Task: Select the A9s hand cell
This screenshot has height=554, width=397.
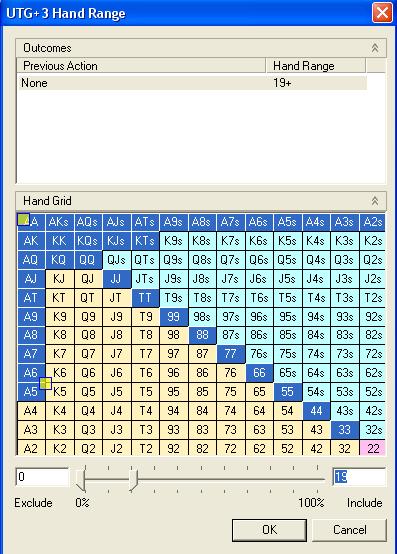Action: click(x=174, y=222)
